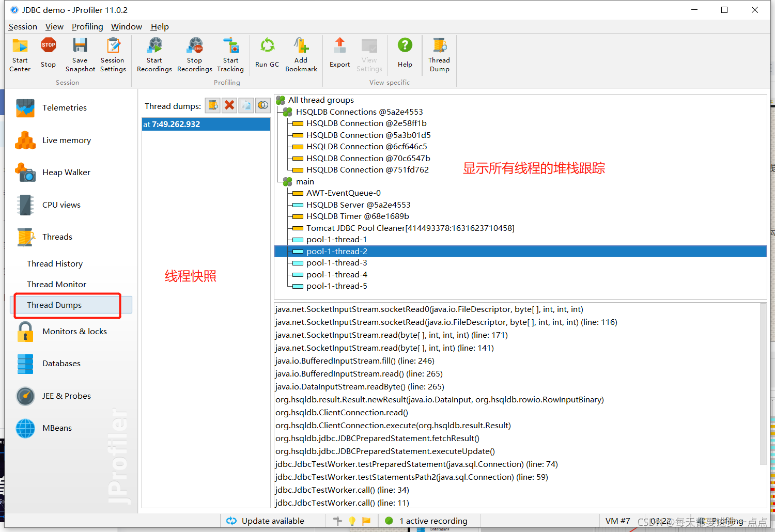Stop the profiling session

pos(48,53)
